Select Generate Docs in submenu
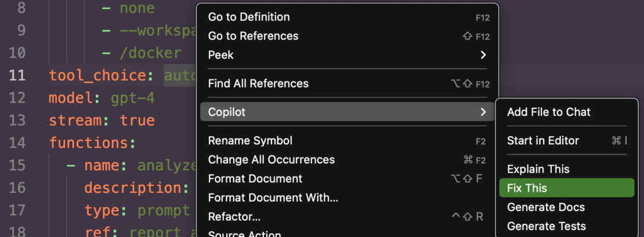 click(546, 207)
